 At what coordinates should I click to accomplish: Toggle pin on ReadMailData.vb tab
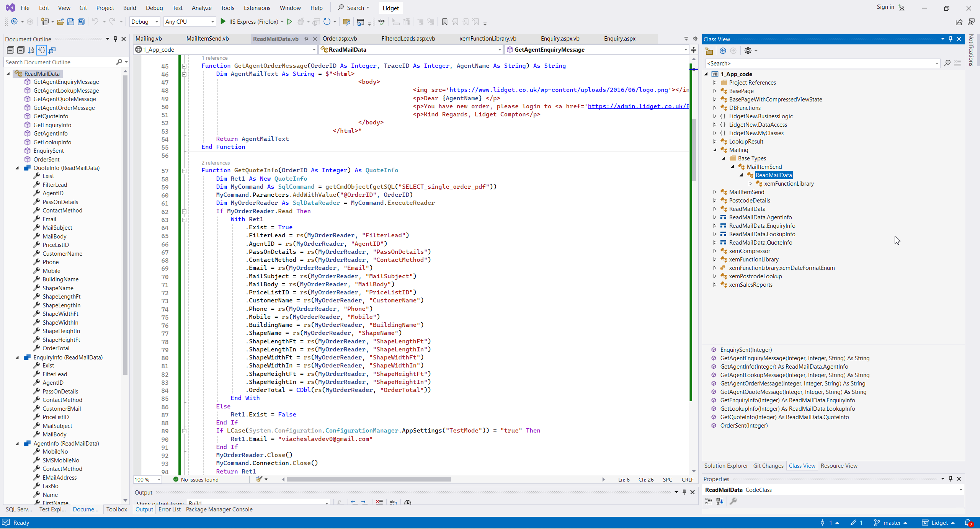[306, 39]
